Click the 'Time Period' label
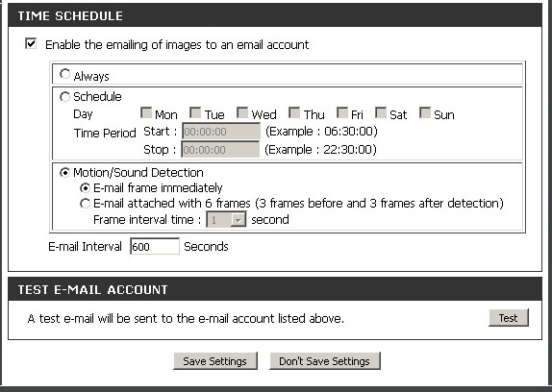 click(105, 134)
